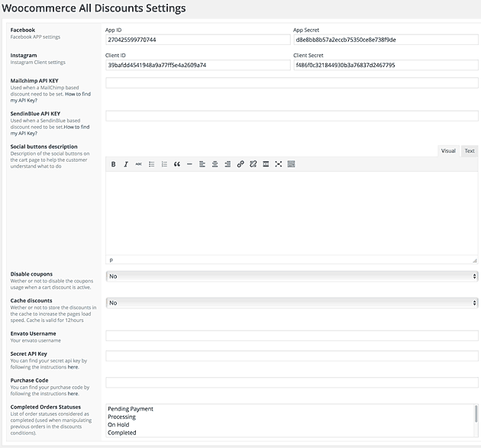This screenshot has height=448, width=481.
Task: Focus the Facebook App ID field
Action: [x=198, y=40]
